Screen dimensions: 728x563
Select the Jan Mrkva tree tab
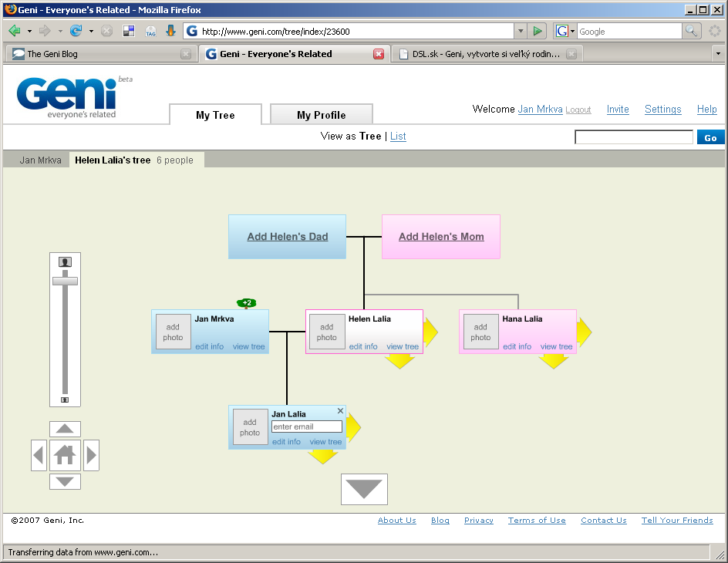tap(40, 160)
